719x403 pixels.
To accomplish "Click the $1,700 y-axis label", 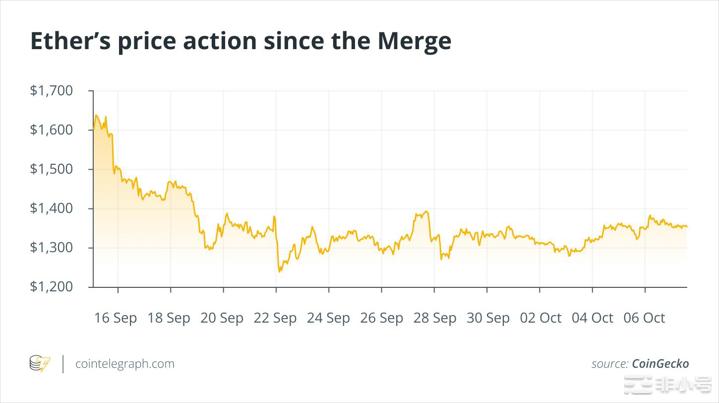I will [x=53, y=91].
